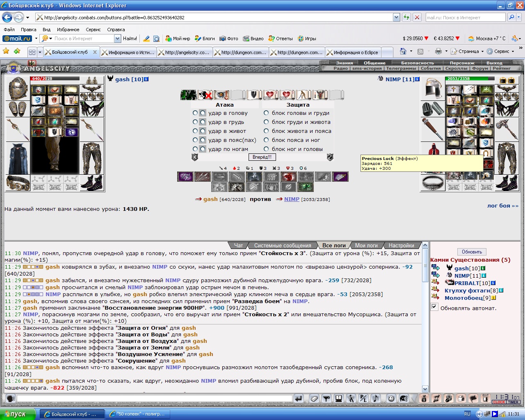This screenshot has height=420, width=525.
Task: Click the пуск Start button
Action: tap(18, 414)
